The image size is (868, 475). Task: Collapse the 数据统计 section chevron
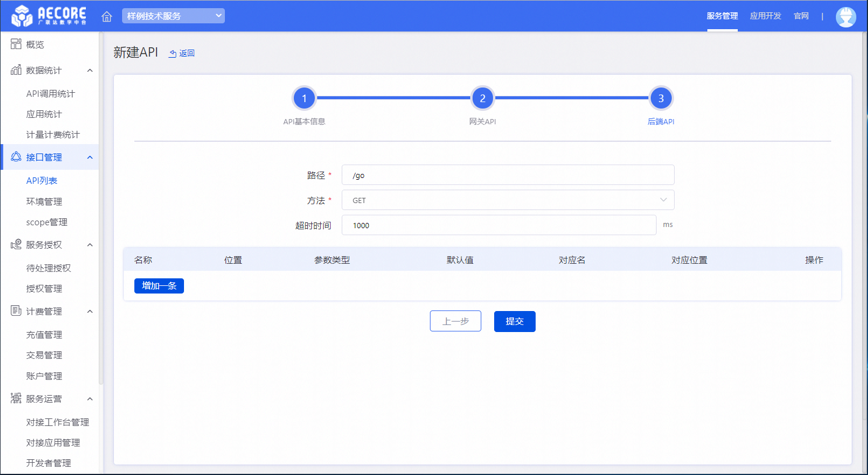90,71
